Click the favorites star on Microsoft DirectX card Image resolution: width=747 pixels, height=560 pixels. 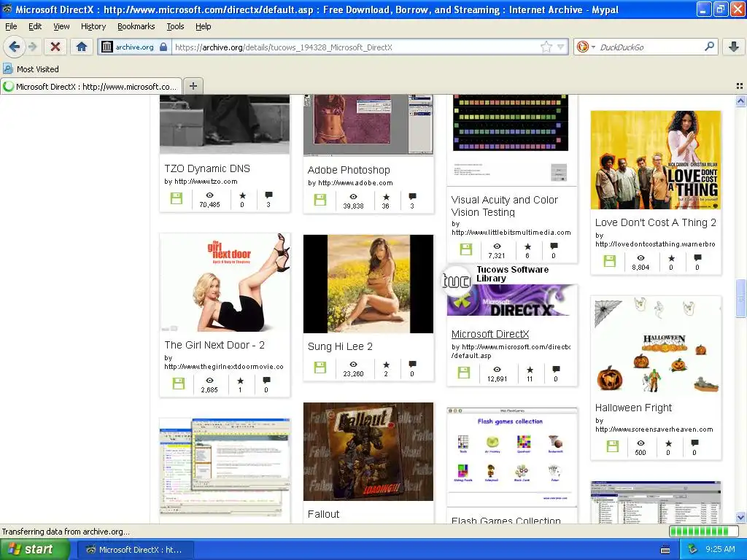click(530, 370)
